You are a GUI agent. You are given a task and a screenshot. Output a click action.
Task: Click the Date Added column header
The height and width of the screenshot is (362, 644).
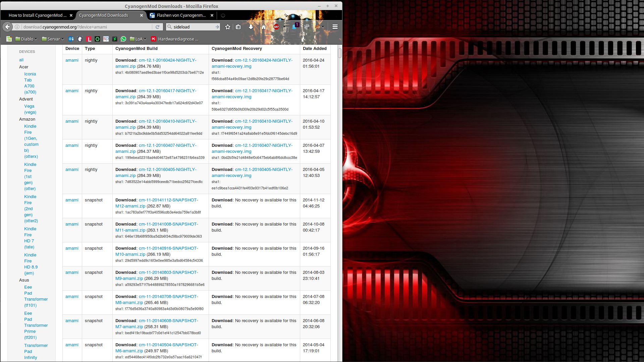315,49
